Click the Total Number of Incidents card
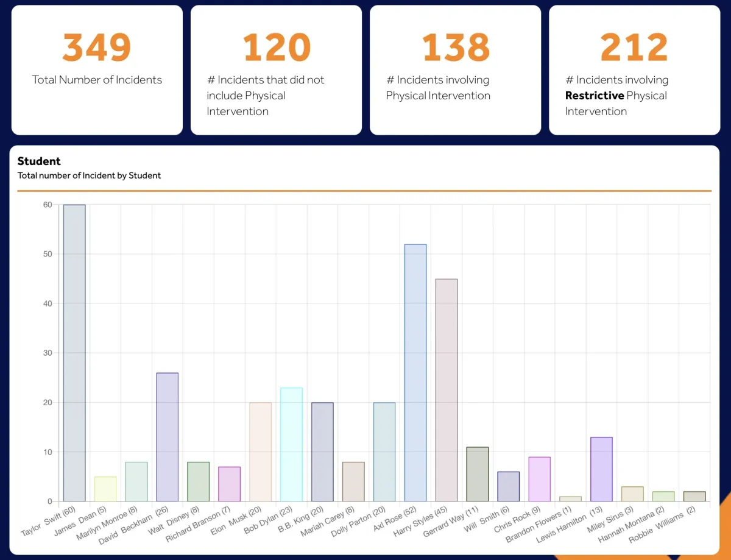The image size is (731, 560). [x=96, y=68]
